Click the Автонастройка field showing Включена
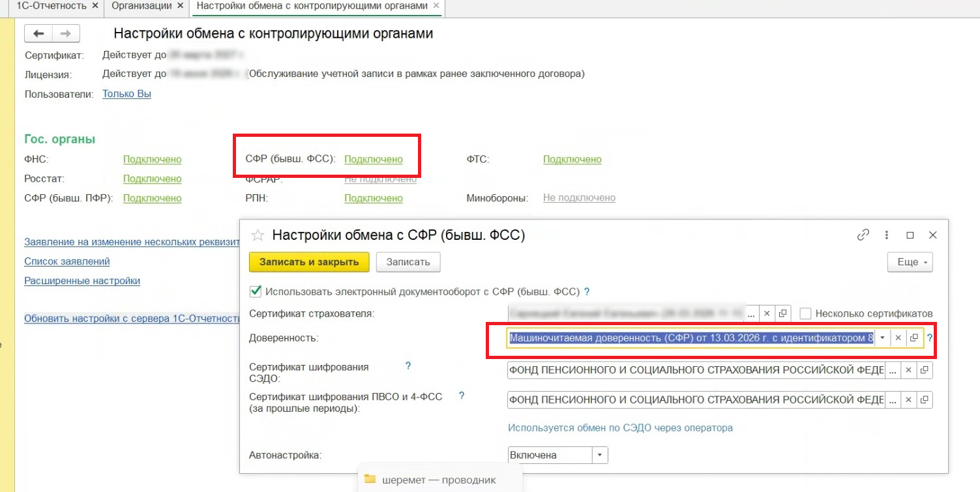 coord(550,456)
